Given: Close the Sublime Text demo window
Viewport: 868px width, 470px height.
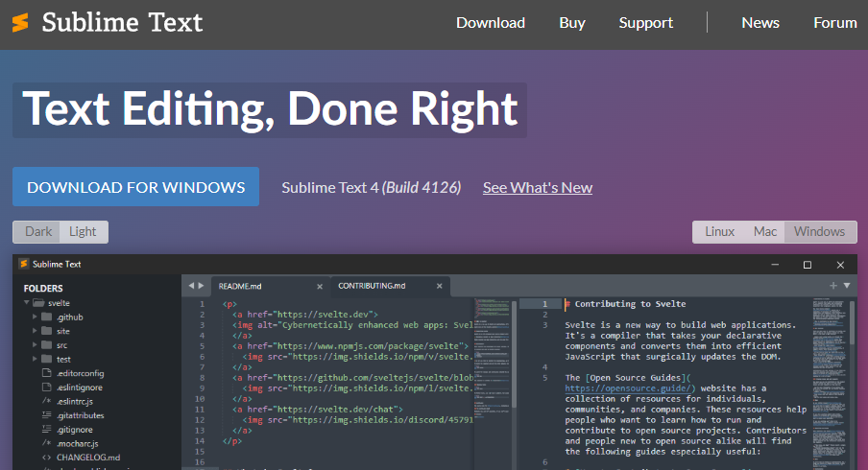Looking at the screenshot, I should 840,265.
